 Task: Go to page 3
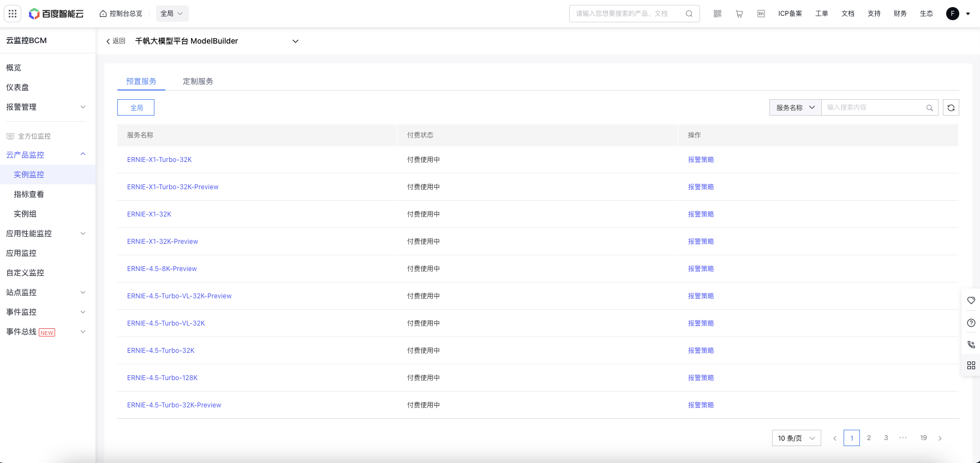pos(886,438)
